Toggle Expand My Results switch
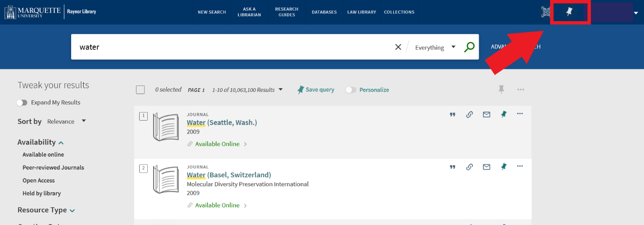 [22, 103]
